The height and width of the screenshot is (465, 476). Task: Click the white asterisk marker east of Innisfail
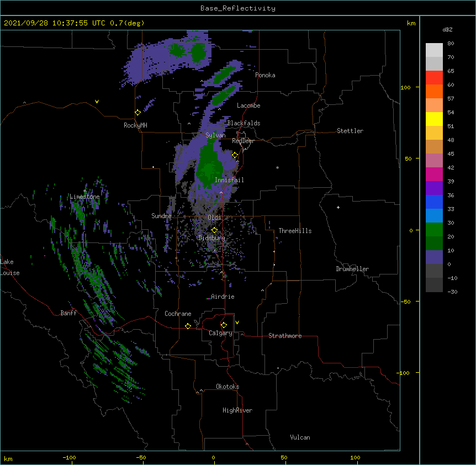[277, 167]
